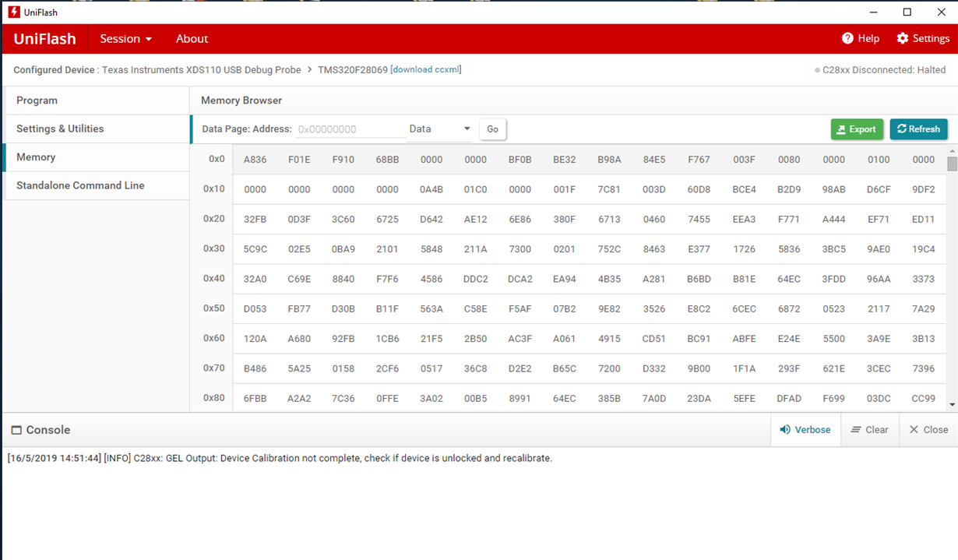The height and width of the screenshot is (560, 958).
Task: Select cell 32FB in row 0x20
Action: (255, 220)
